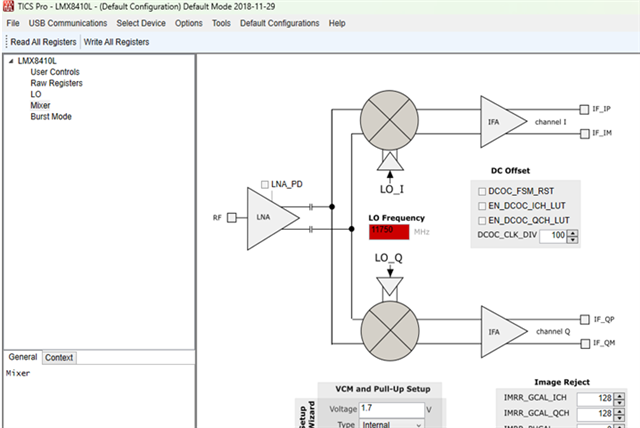Click the IF_QP output pin square
This screenshot has height=428, width=640.
pyautogui.click(x=585, y=319)
